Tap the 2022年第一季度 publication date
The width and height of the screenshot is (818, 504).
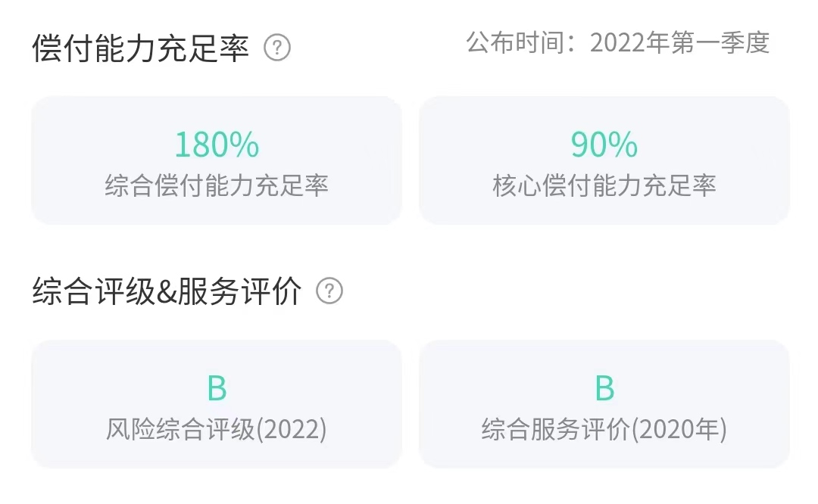(x=679, y=43)
